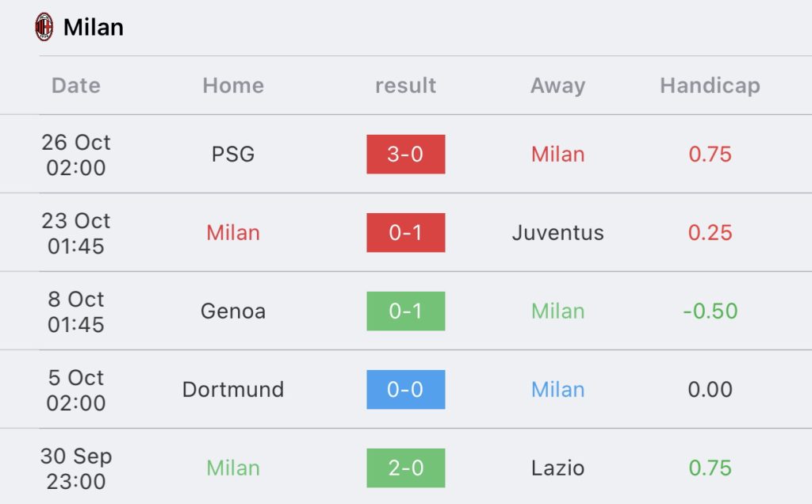This screenshot has height=504, width=812.
Task: Click the Juventus away team
Action: click(x=557, y=233)
